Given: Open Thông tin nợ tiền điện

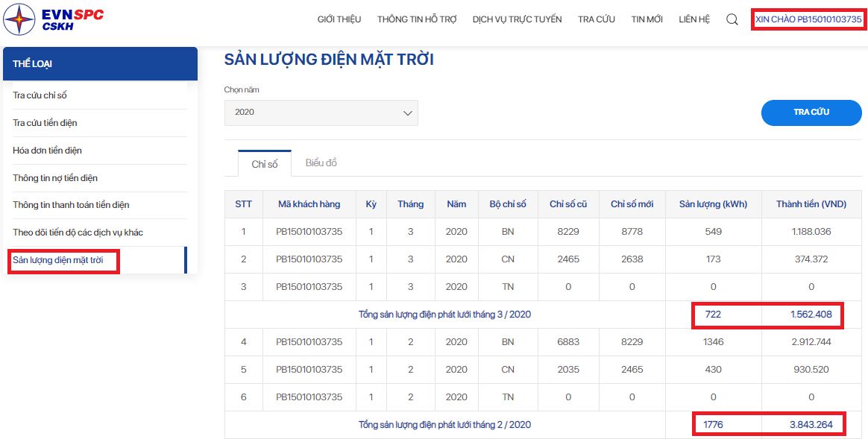Looking at the screenshot, I should tap(54, 178).
